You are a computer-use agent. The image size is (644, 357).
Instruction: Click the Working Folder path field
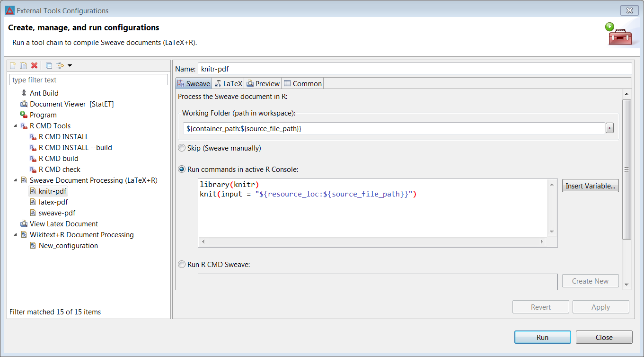pos(394,128)
